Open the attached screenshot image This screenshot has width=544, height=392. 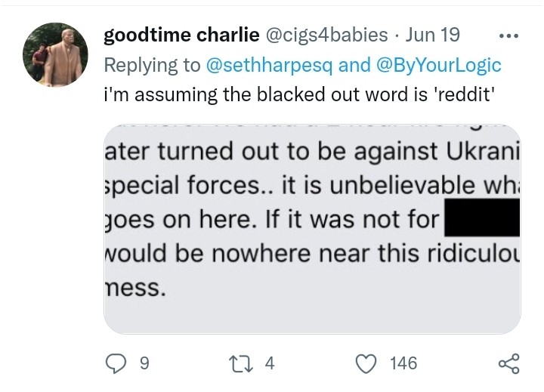point(311,227)
